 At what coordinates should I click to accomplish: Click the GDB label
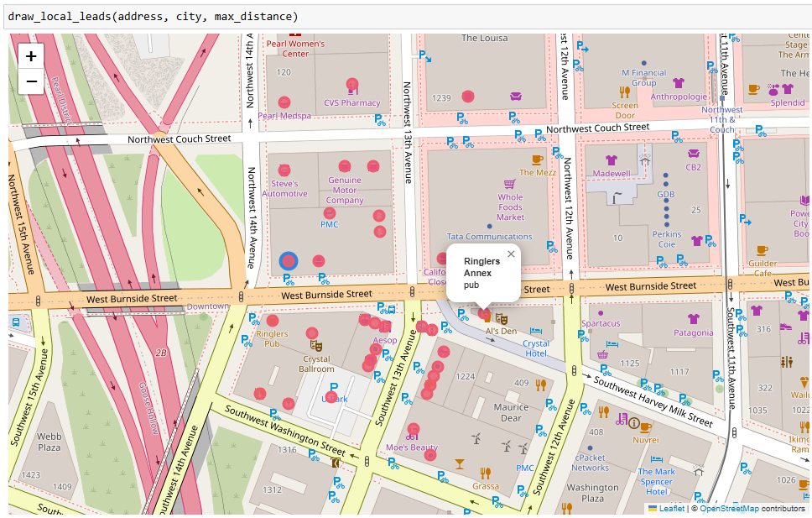click(x=666, y=195)
